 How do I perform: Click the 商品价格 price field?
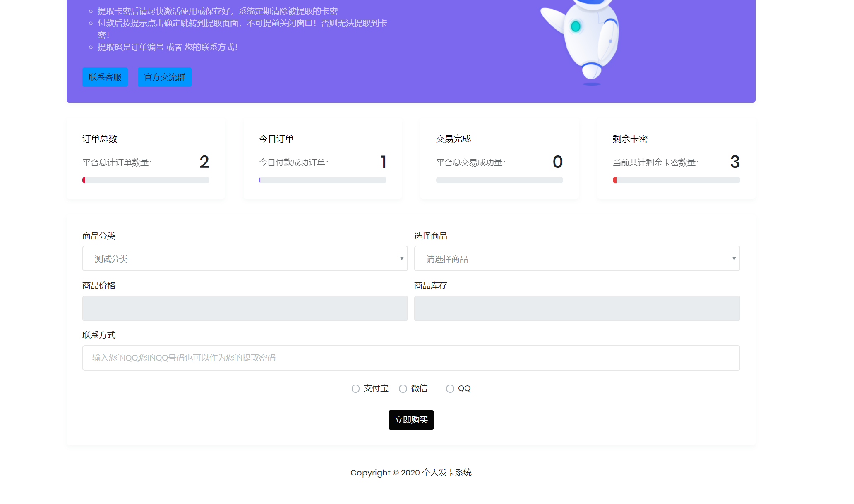click(245, 308)
